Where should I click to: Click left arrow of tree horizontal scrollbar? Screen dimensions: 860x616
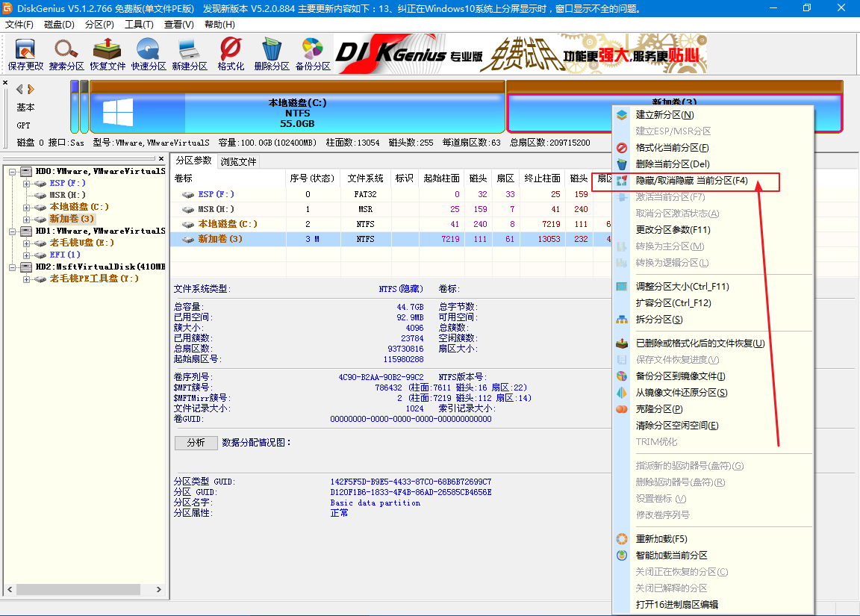tap(10, 589)
